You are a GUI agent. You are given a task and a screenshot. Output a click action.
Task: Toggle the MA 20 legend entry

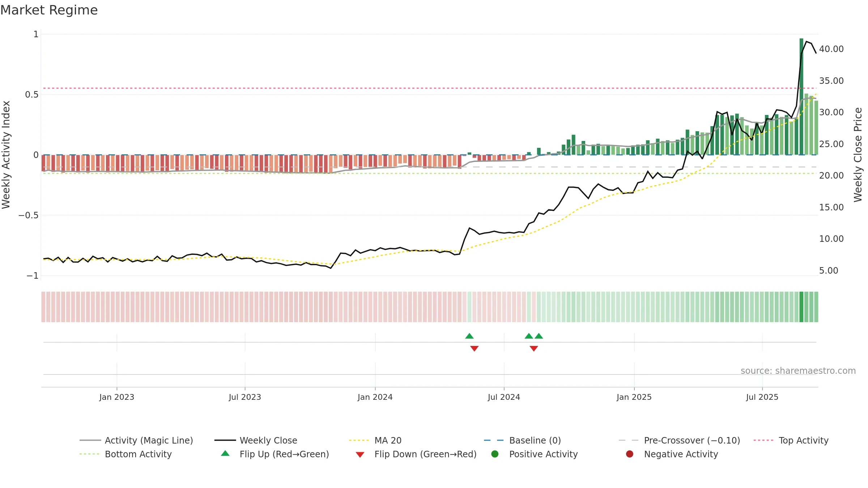pos(375,440)
